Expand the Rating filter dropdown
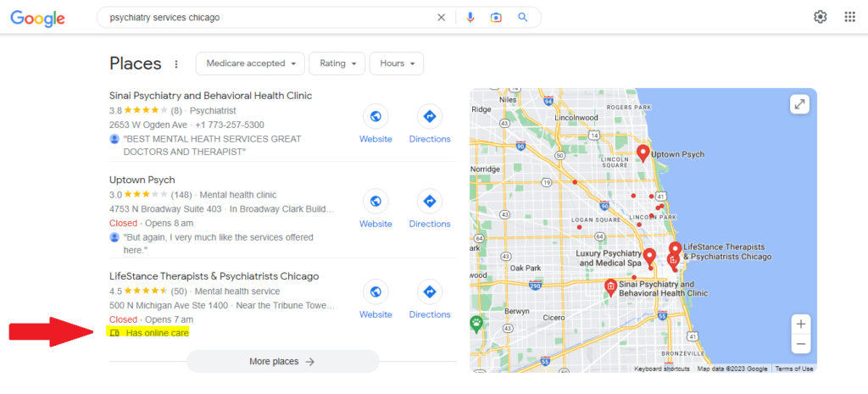 (x=337, y=64)
